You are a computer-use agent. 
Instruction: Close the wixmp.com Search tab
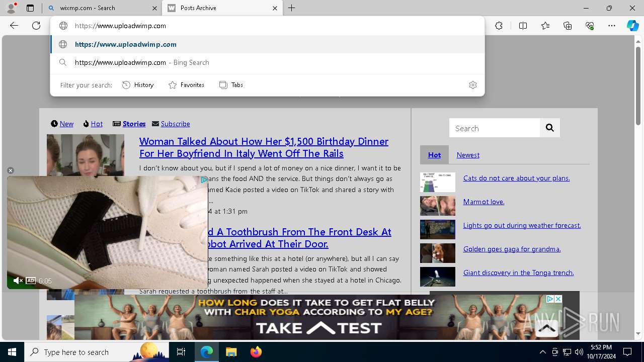pos(154,8)
